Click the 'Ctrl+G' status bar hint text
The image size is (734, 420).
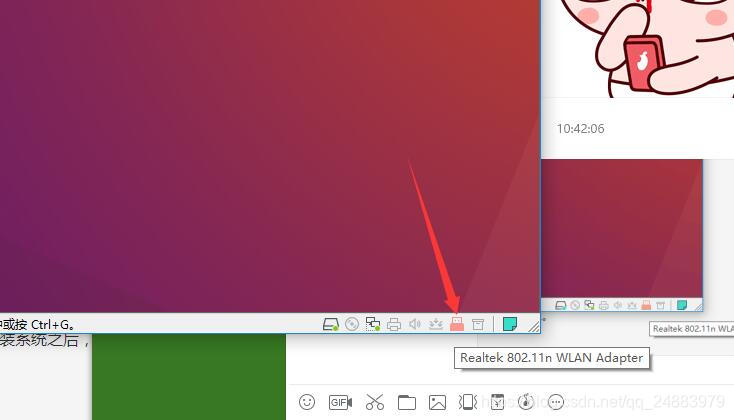[x=53, y=324]
